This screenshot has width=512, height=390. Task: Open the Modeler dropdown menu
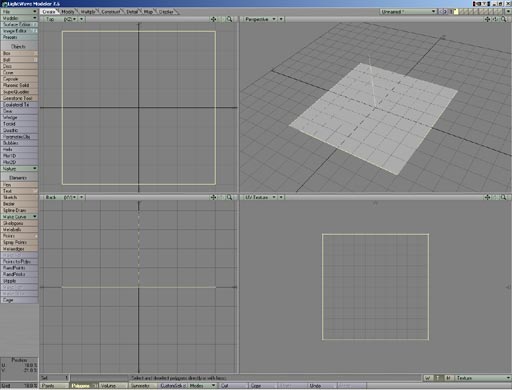(x=19, y=18)
